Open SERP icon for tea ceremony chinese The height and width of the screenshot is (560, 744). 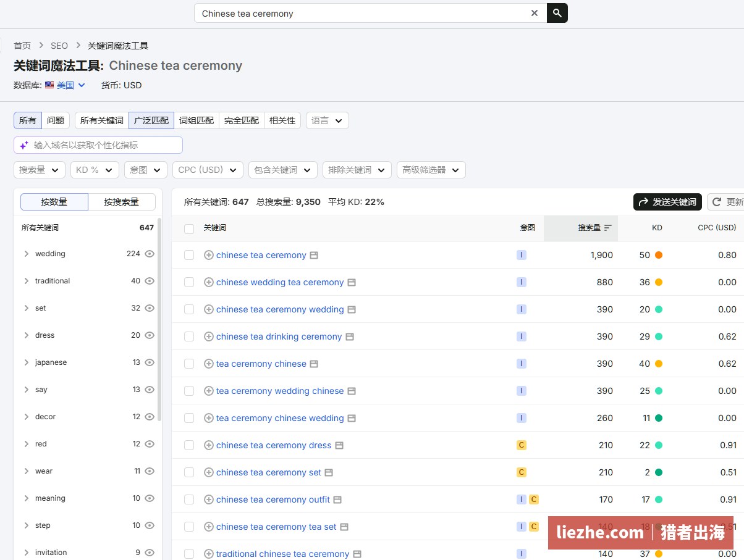314,364
